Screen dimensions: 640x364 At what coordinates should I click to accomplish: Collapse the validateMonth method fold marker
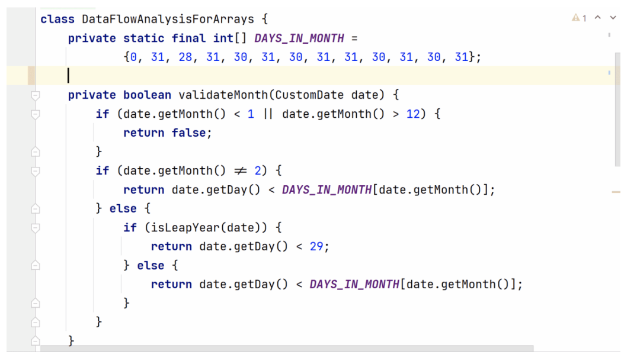pyautogui.click(x=35, y=95)
